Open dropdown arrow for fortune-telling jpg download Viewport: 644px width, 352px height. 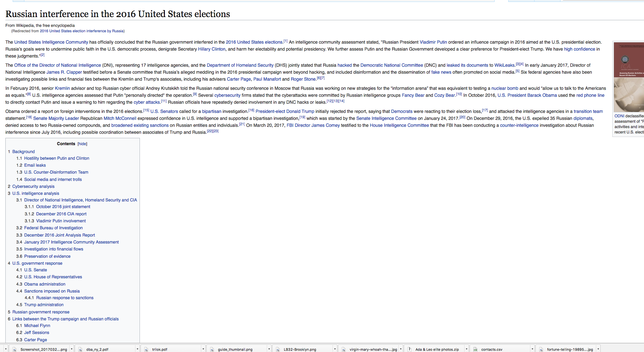[598, 349]
